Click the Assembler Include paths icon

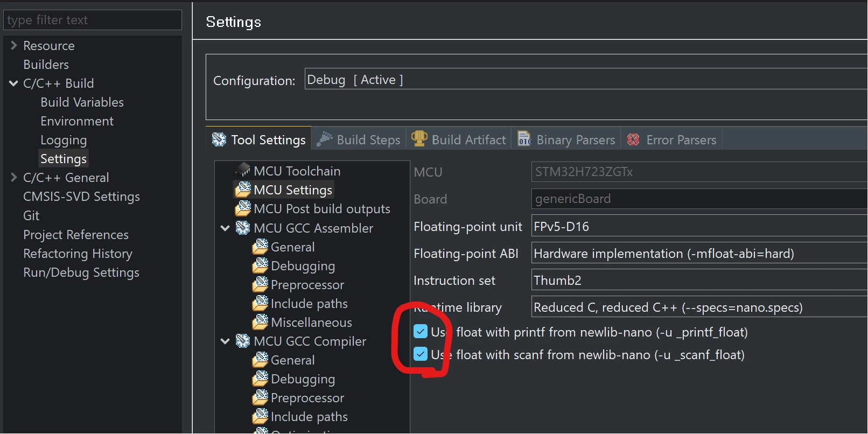click(261, 303)
